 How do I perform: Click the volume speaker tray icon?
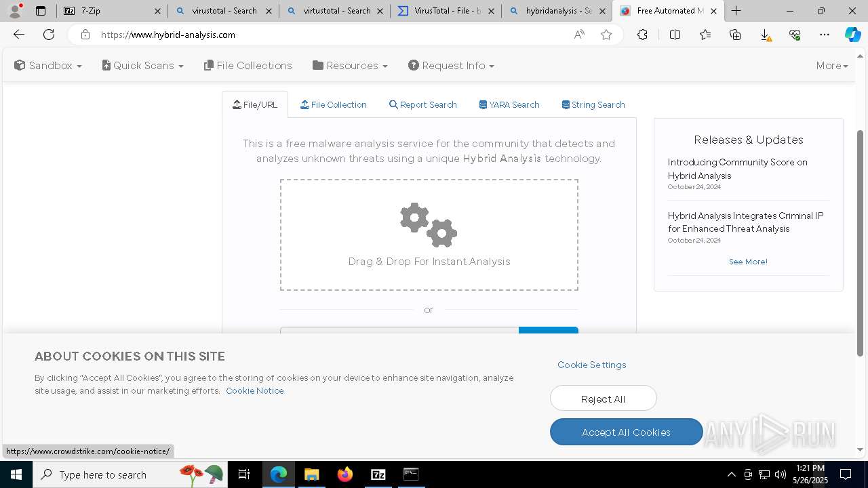tap(781, 474)
